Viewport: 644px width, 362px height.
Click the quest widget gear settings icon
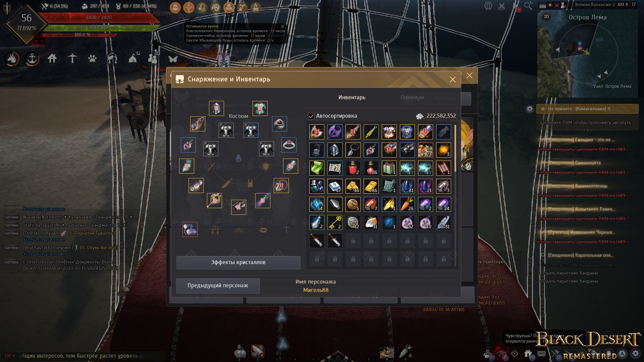tap(530, 109)
